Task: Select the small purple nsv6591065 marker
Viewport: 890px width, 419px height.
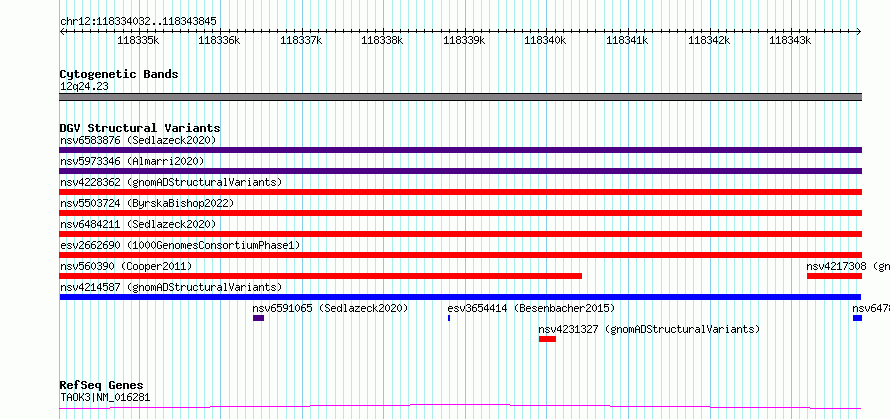Action: [258, 318]
